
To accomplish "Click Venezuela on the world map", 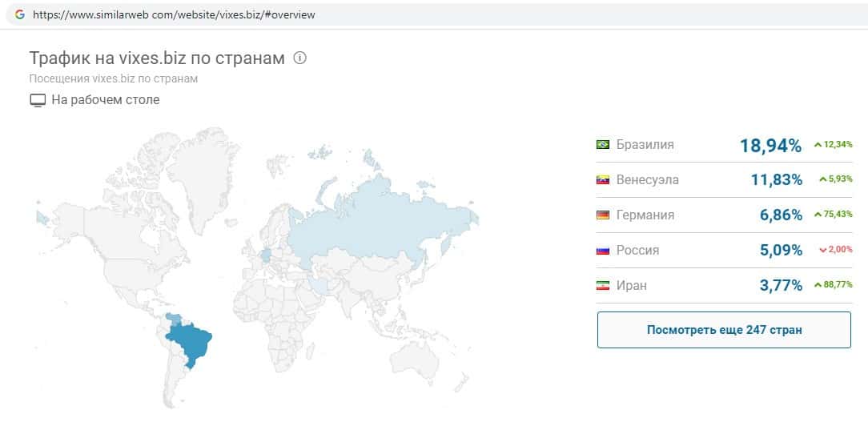I will point(175,319).
